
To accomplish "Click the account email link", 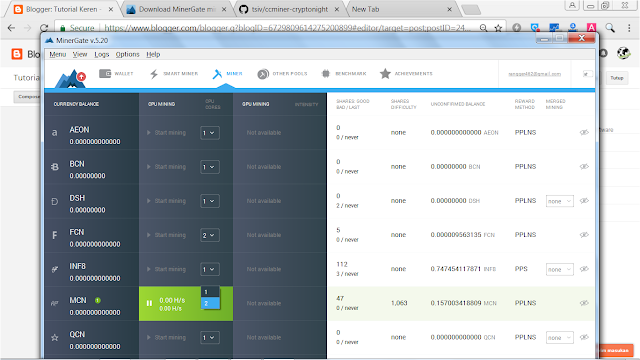I will (534, 74).
